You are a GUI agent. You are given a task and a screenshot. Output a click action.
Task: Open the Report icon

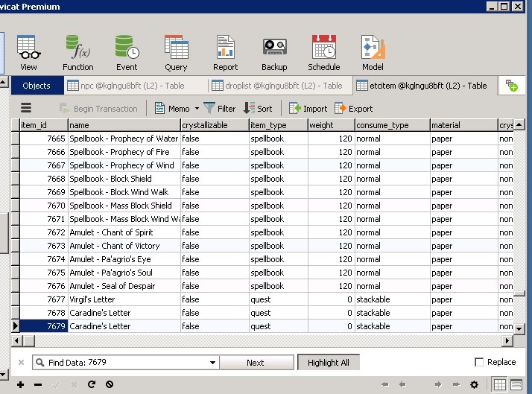coord(225,53)
